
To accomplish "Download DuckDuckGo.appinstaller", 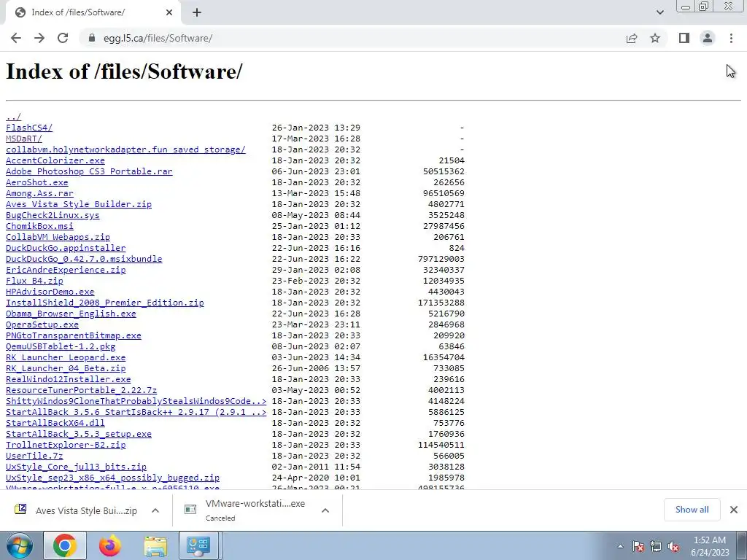I will click(x=66, y=248).
